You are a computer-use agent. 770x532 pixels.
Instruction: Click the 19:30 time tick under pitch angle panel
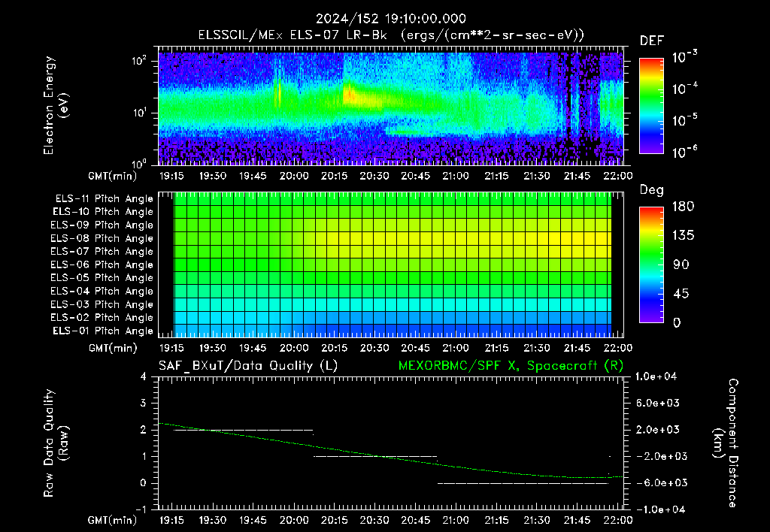point(213,348)
